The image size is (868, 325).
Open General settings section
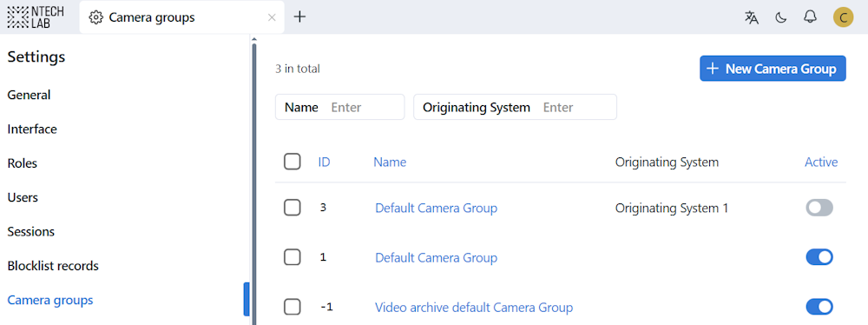29,95
